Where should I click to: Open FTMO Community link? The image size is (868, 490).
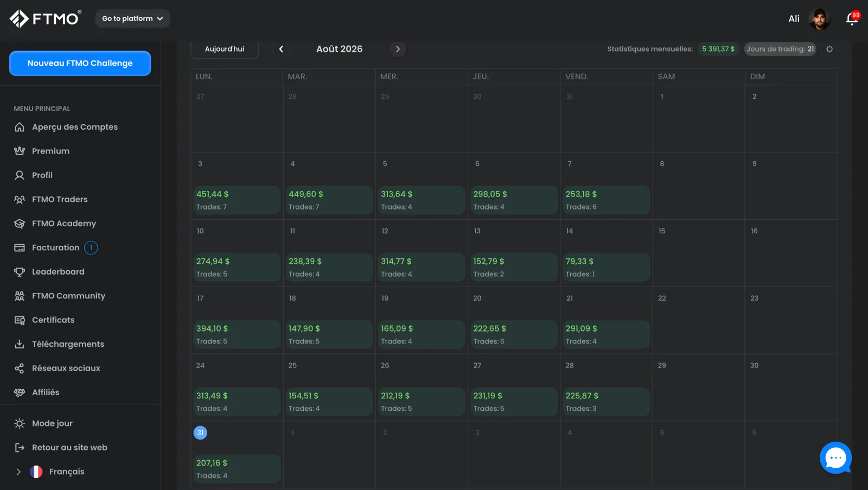coord(68,296)
